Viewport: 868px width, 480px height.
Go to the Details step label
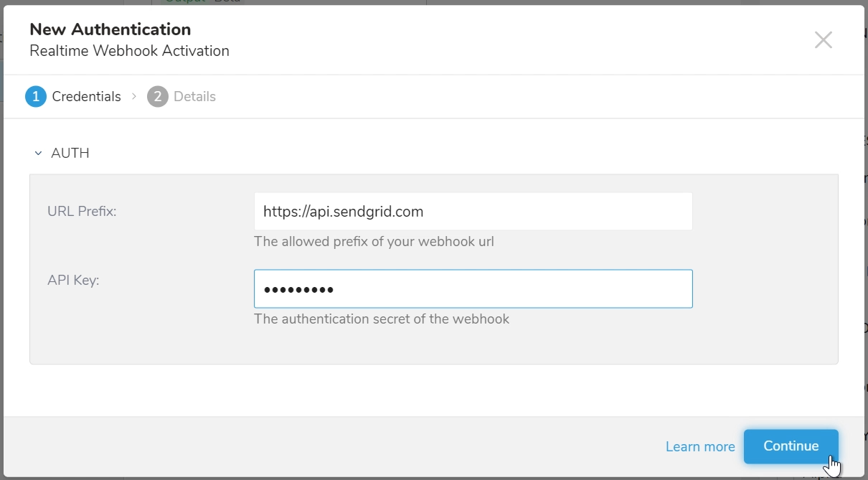(194, 96)
